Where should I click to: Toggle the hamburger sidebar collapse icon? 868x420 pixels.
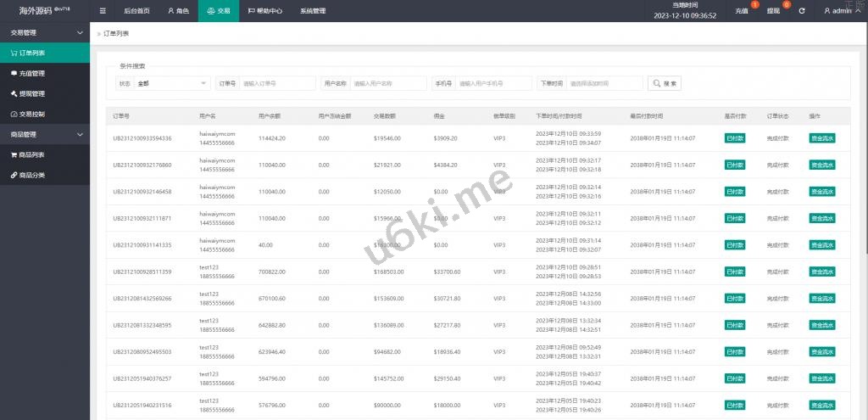click(103, 11)
